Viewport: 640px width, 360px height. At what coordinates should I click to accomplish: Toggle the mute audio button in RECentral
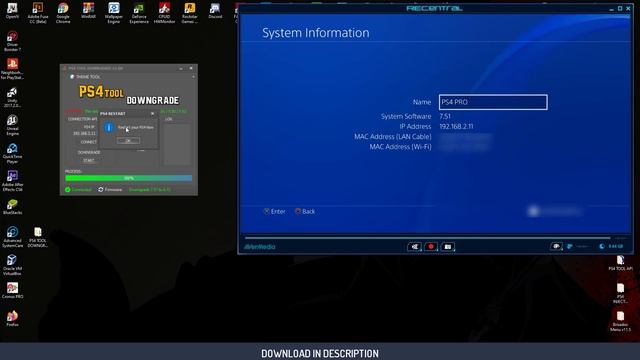(414, 247)
